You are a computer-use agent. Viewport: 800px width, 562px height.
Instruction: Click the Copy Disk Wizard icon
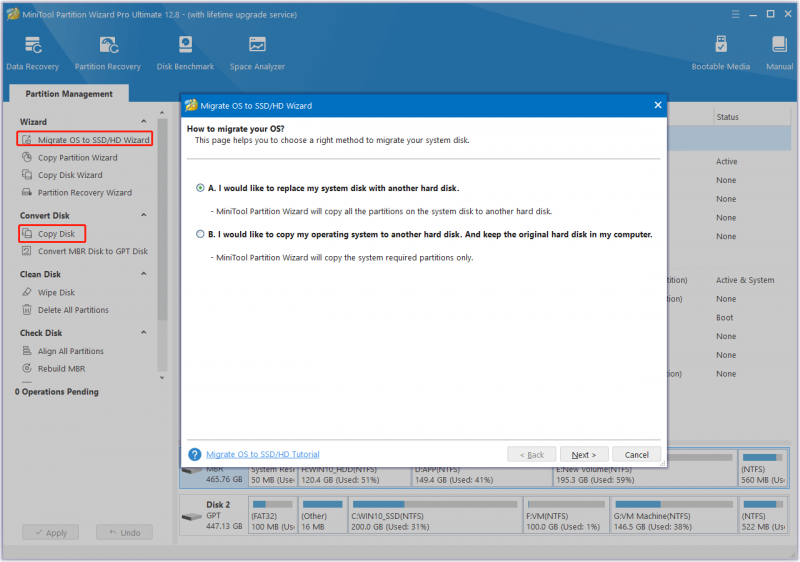point(27,174)
